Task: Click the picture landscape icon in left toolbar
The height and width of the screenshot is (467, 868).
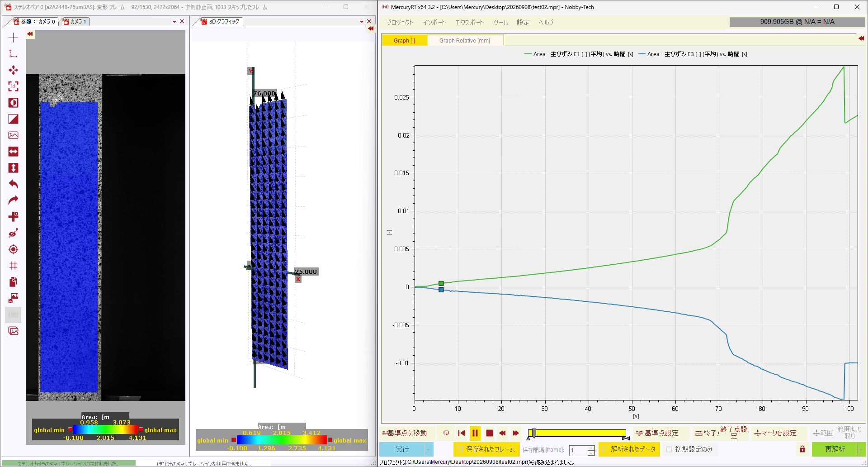Action: coord(13,135)
